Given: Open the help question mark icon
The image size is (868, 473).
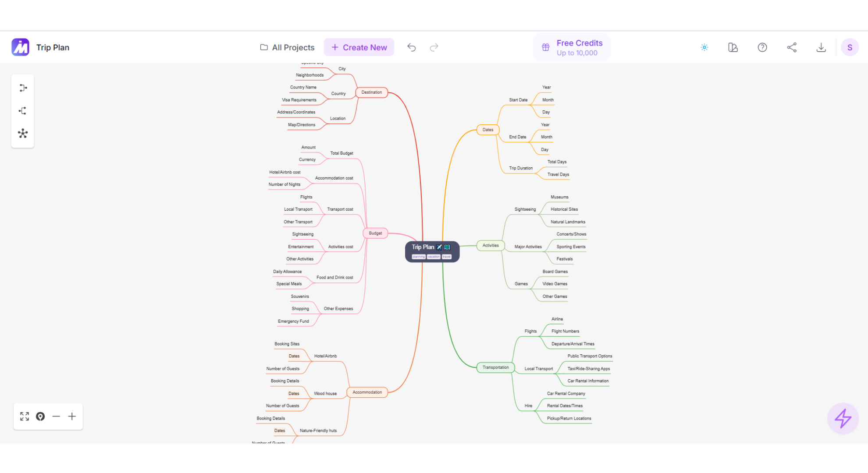Looking at the screenshot, I should (x=762, y=47).
